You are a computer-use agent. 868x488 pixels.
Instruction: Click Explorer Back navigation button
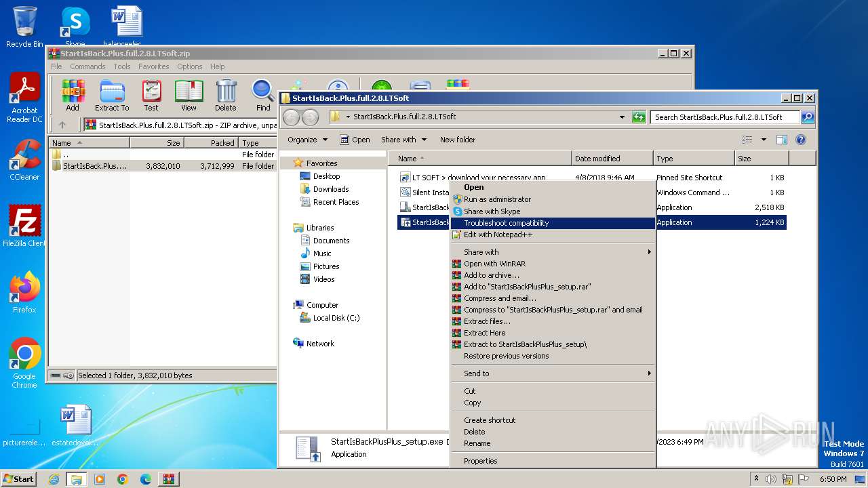click(x=291, y=117)
